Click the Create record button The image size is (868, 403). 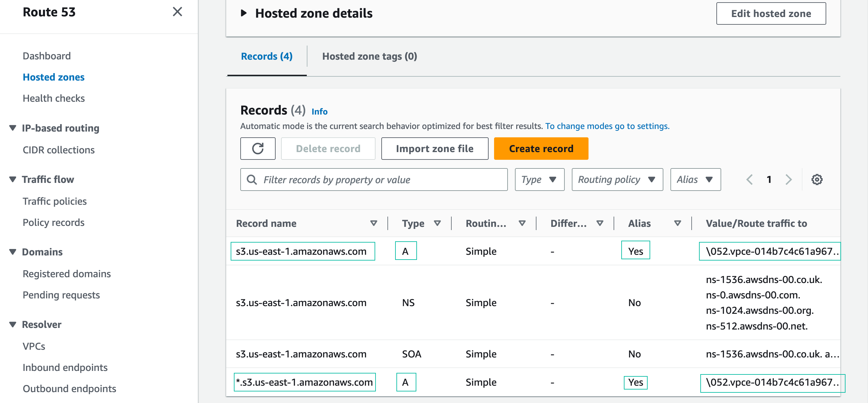pos(541,149)
